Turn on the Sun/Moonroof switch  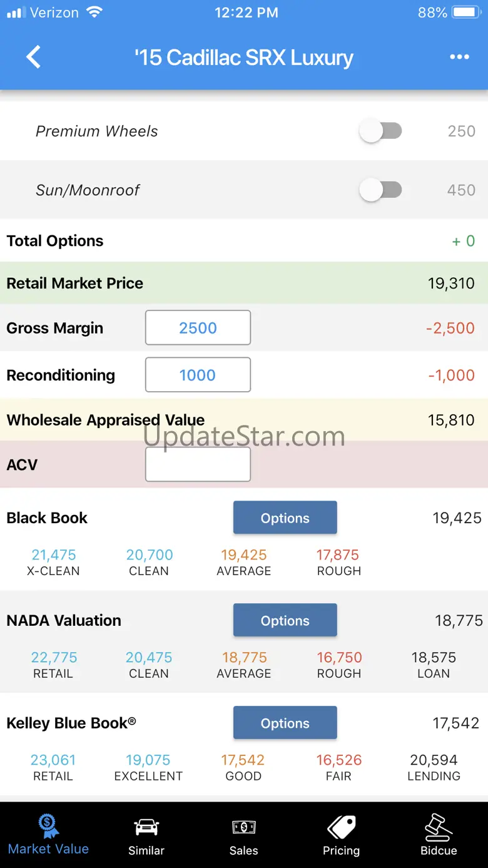tap(380, 190)
